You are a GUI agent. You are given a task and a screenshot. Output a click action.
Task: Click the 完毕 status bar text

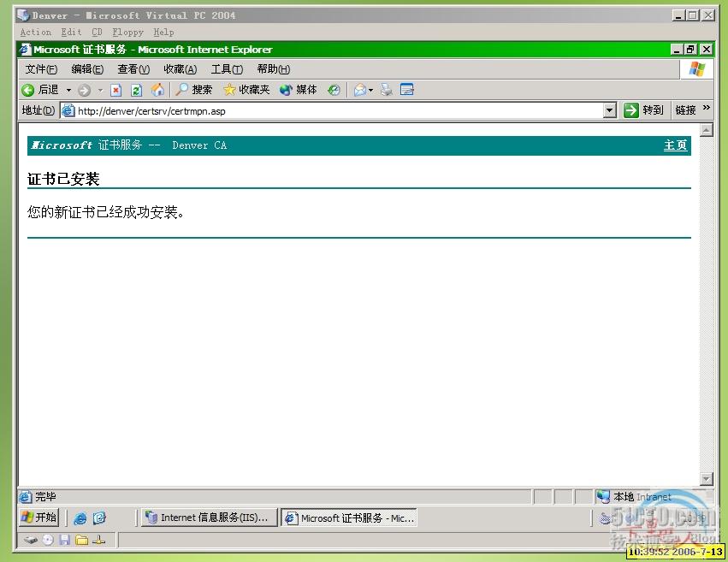click(x=45, y=497)
